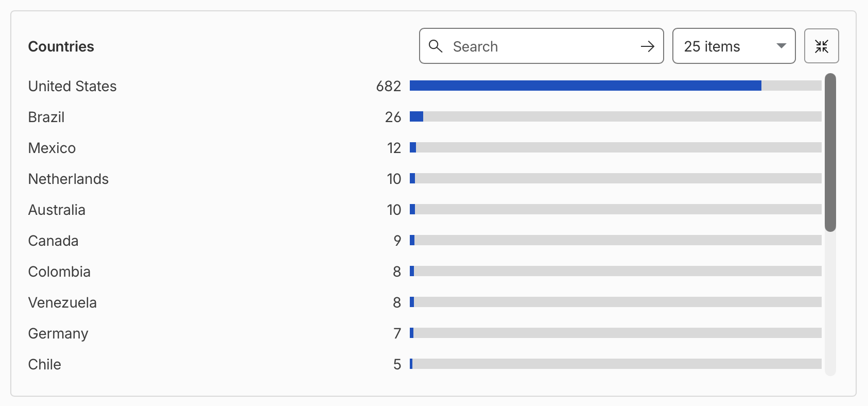Viewport: 868px width, 406px height.
Task: Click the magnifying glass search icon
Action: point(436,46)
